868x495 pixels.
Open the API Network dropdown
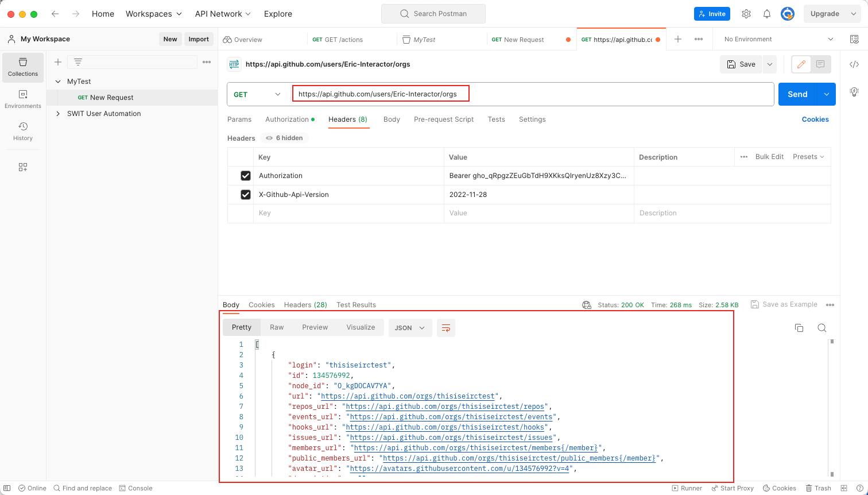(223, 14)
